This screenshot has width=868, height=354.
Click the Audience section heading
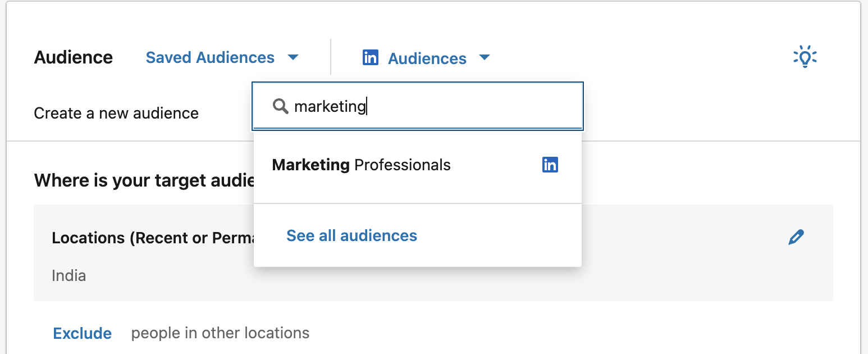pos(74,57)
